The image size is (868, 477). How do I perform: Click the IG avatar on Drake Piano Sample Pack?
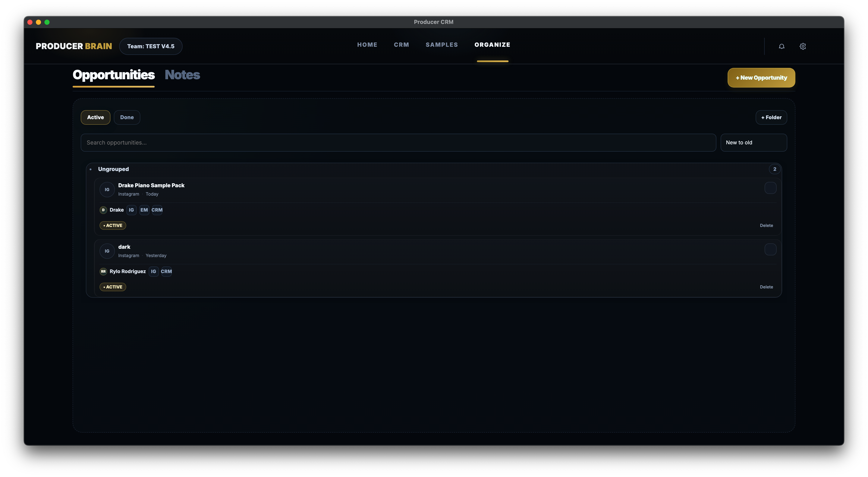(x=107, y=190)
